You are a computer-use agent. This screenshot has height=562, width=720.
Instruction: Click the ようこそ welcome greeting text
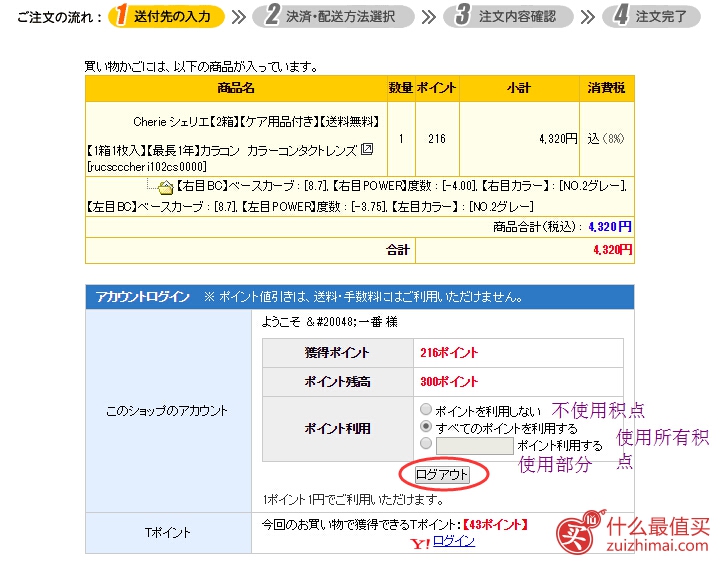pyautogui.click(x=330, y=322)
